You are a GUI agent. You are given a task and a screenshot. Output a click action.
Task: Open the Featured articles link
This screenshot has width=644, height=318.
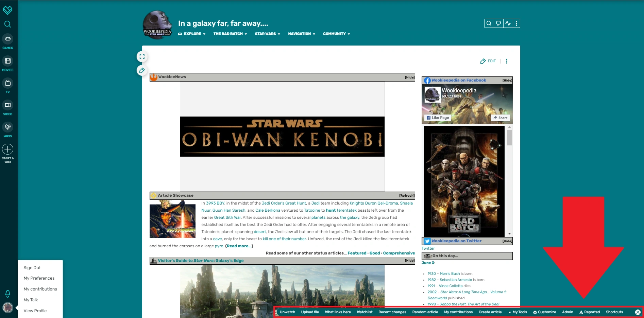(357, 253)
